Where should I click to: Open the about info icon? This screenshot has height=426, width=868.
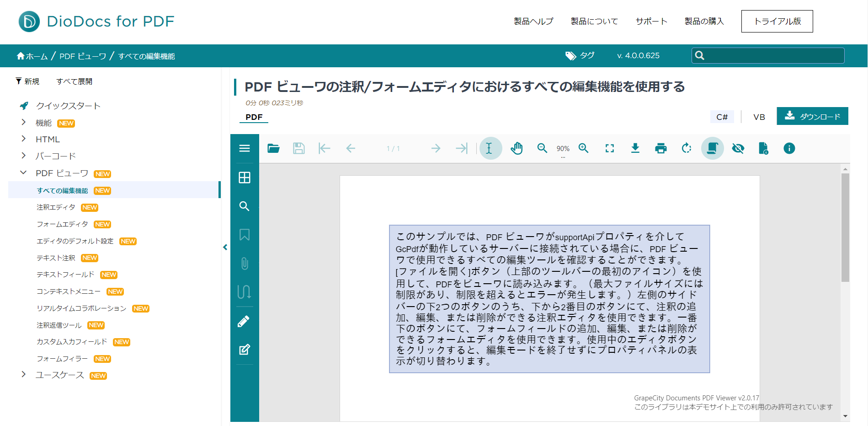coord(789,148)
